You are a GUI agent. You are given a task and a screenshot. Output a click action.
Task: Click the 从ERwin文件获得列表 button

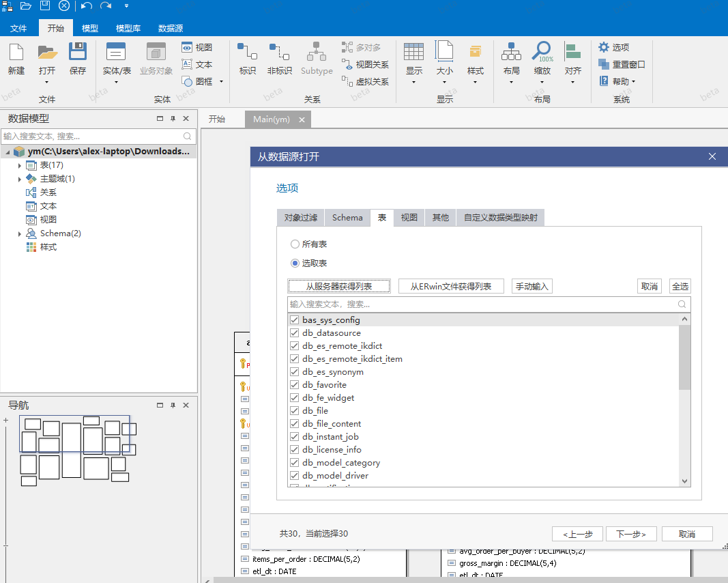coord(451,286)
